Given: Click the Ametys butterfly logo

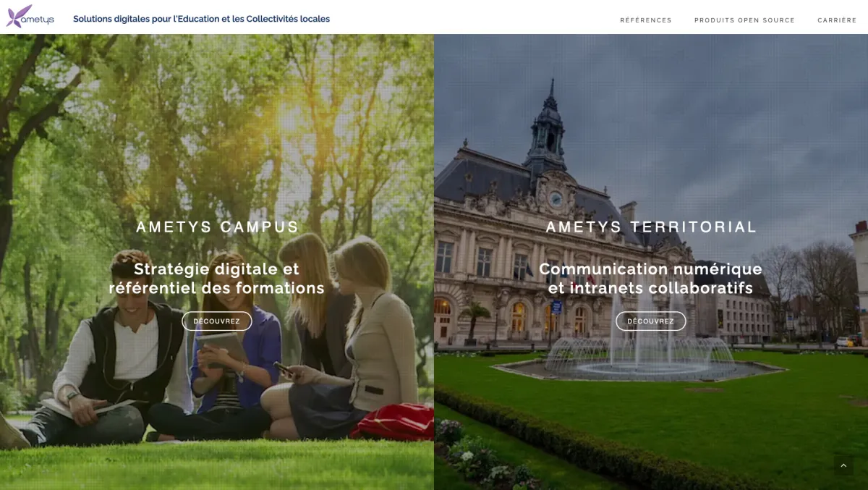Looking at the screenshot, I should pyautogui.click(x=17, y=14).
